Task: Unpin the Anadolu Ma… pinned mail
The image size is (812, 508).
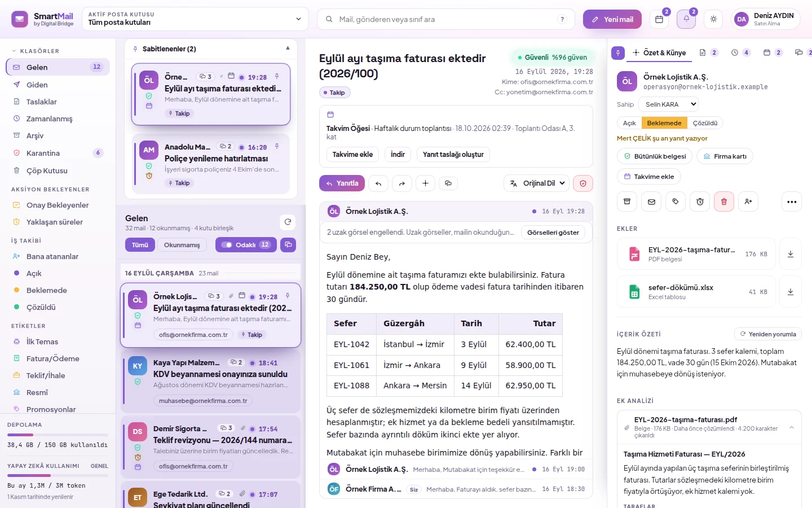Action: coord(277,146)
